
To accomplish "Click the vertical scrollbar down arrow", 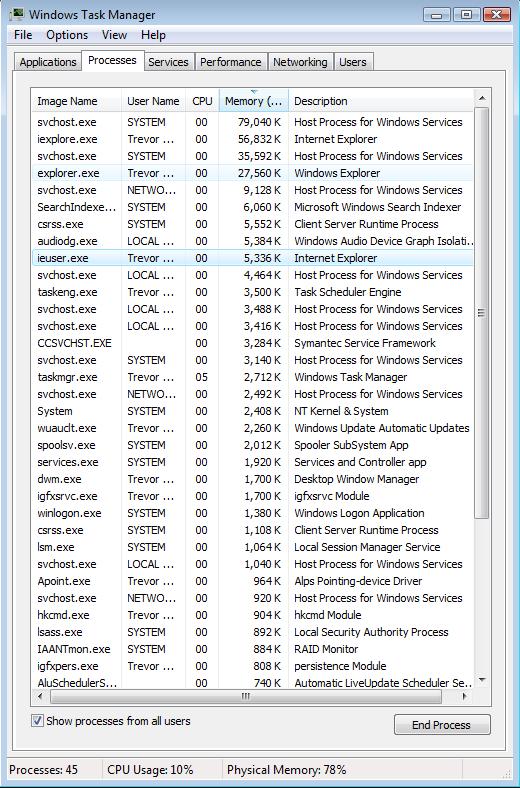I will [x=482, y=680].
